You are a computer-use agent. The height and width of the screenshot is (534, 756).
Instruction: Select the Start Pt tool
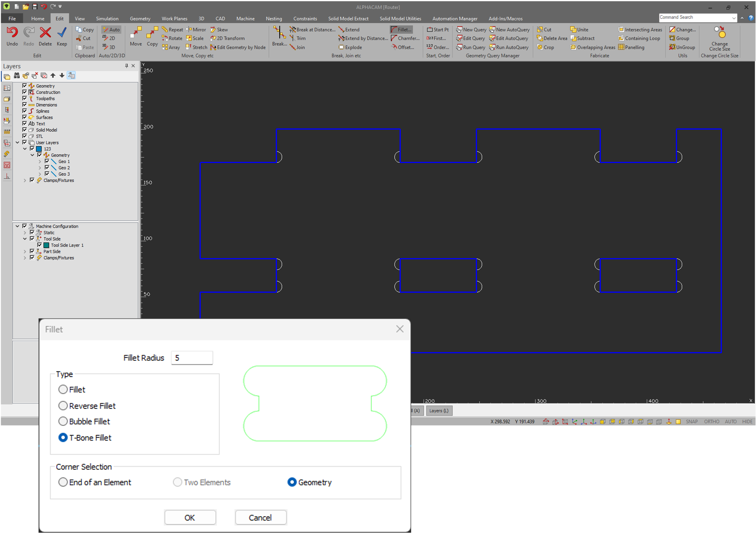tap(438, 30)
